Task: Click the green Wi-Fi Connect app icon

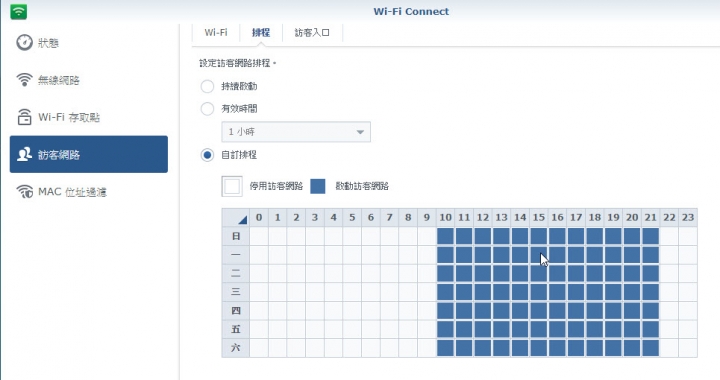Action: pos(18,11)
